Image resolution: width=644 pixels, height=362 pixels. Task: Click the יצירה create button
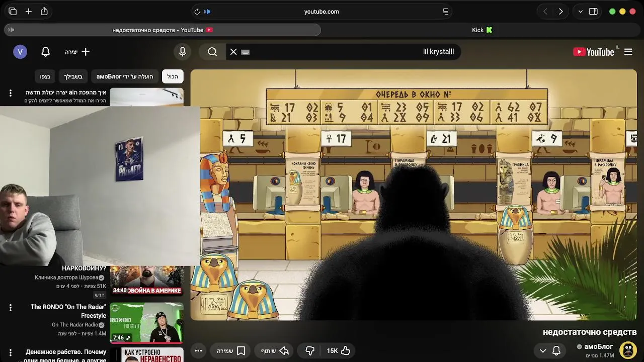point(77,52)
